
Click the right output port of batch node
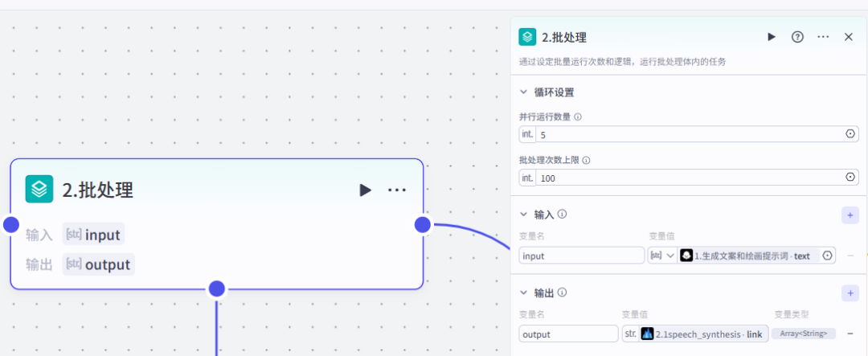click(x=423, y=224)
